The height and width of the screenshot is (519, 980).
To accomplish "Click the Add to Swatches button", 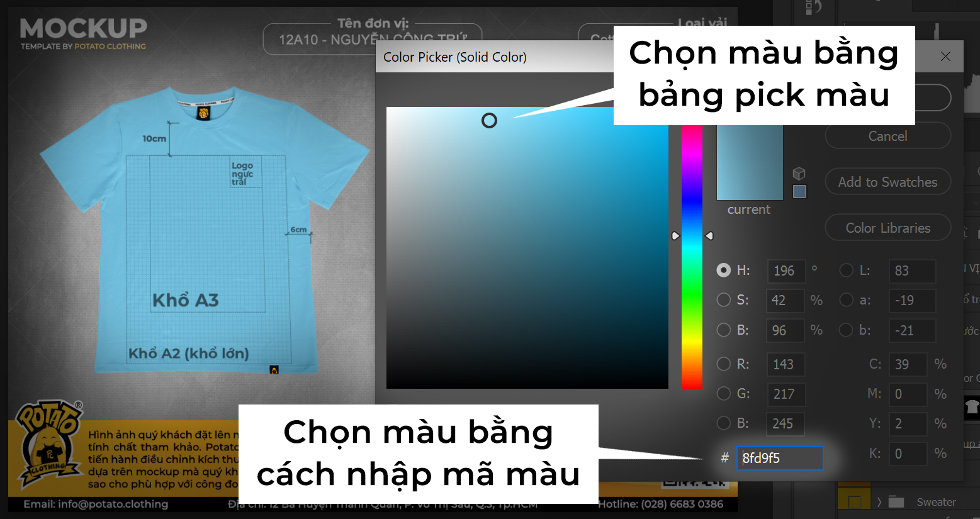I will pos(887,182).
